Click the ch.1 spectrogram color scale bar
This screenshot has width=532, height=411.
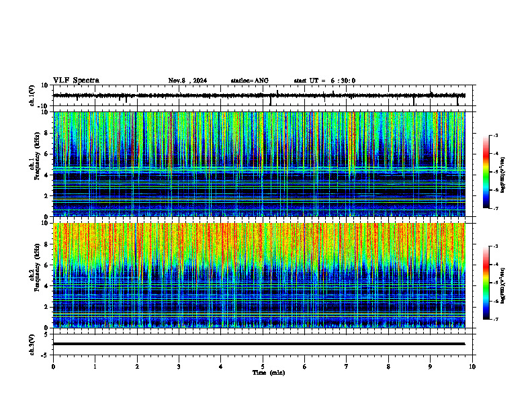(x=486, y=172)
